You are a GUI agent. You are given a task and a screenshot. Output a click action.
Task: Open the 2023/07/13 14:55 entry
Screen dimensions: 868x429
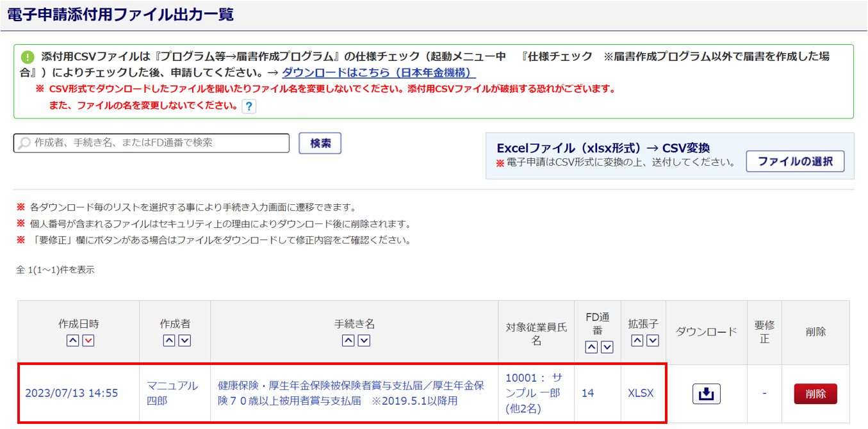coord(72,393)
